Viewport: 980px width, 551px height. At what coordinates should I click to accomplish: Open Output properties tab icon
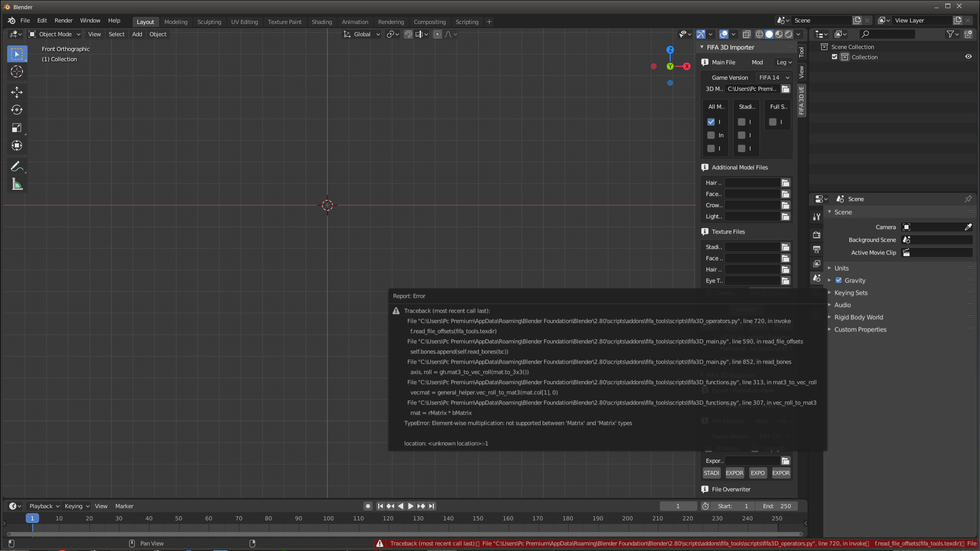[817, 249]
